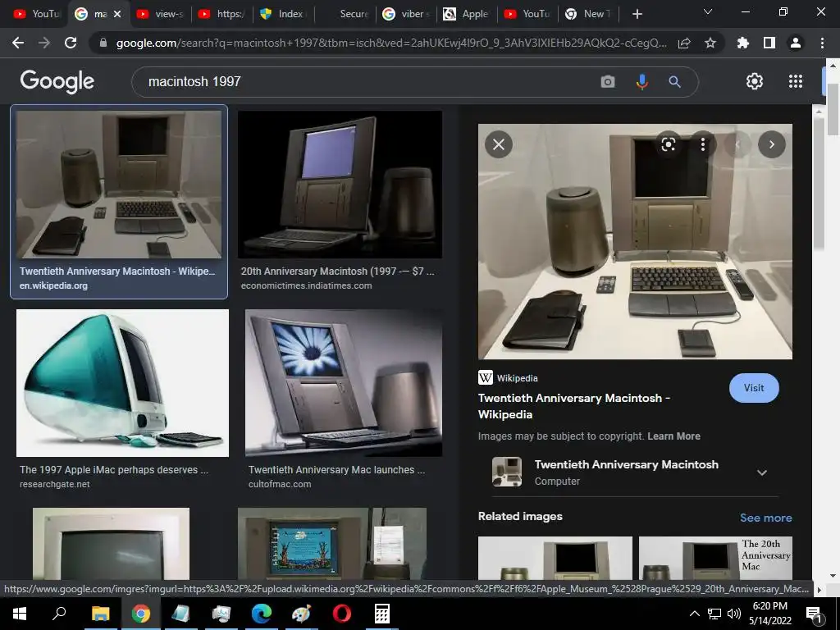Switch to the Index tab
This screenshot has height=630, width=840.
(282, 14)
